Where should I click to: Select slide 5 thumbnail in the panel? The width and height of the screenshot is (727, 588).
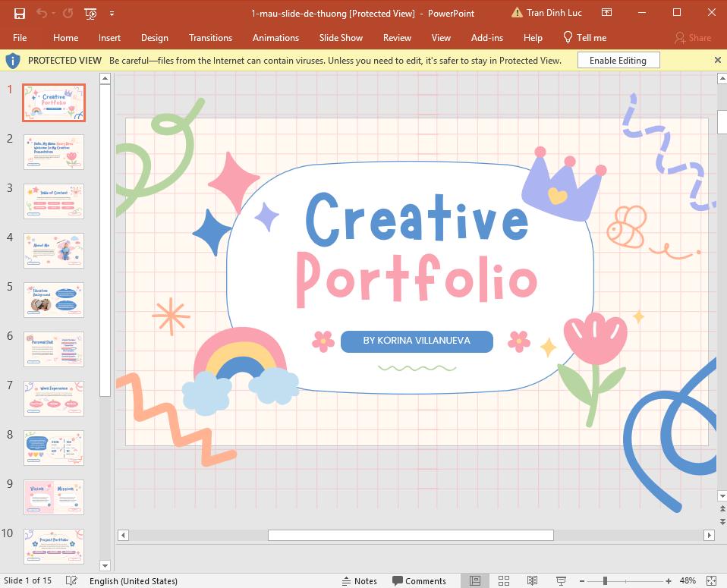pos(53,300)
